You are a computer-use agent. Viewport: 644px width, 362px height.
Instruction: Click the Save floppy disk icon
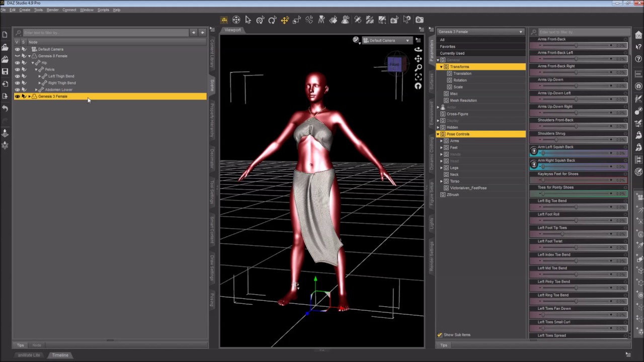click(x=5, y=71)
